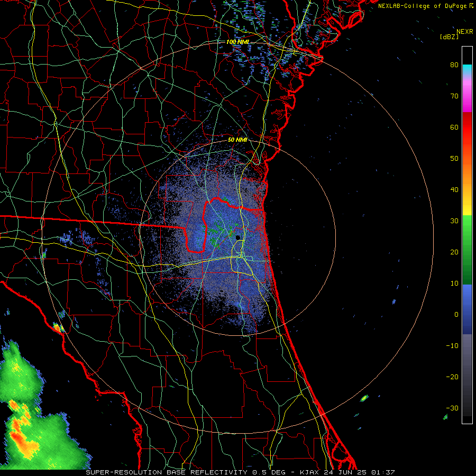Select the 60 value on dBZ scale
This screenshot has width=476, height=476.
pos(454,127)
